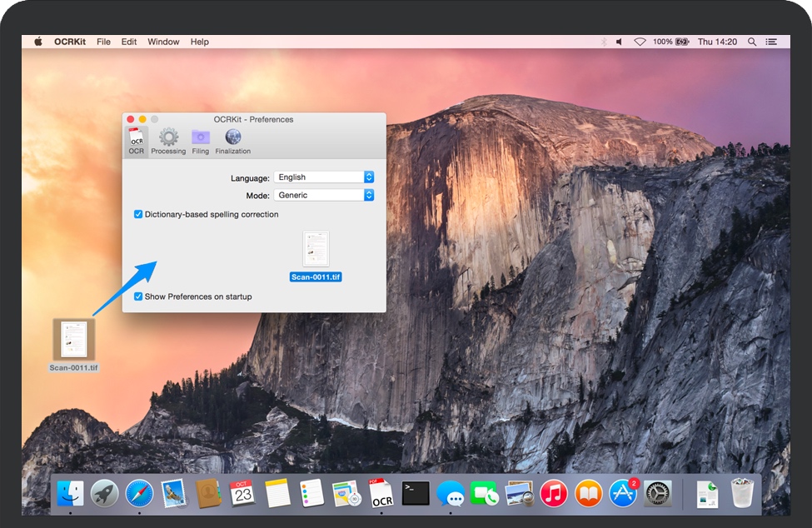Select Scan-0011.tif file on the desktop
The height and width of the screenshot is (528, 812).
click(x=73, y=340)
